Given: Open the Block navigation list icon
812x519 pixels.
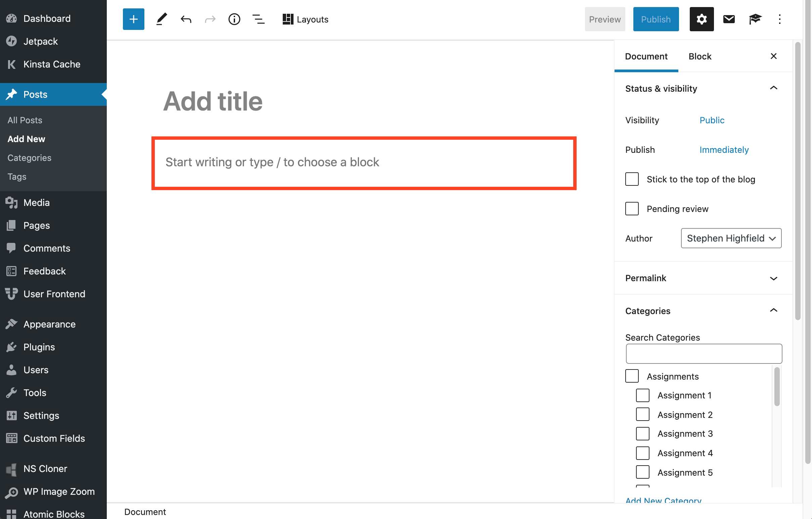Looking at the screenshot, I should (x=258, y=19).
